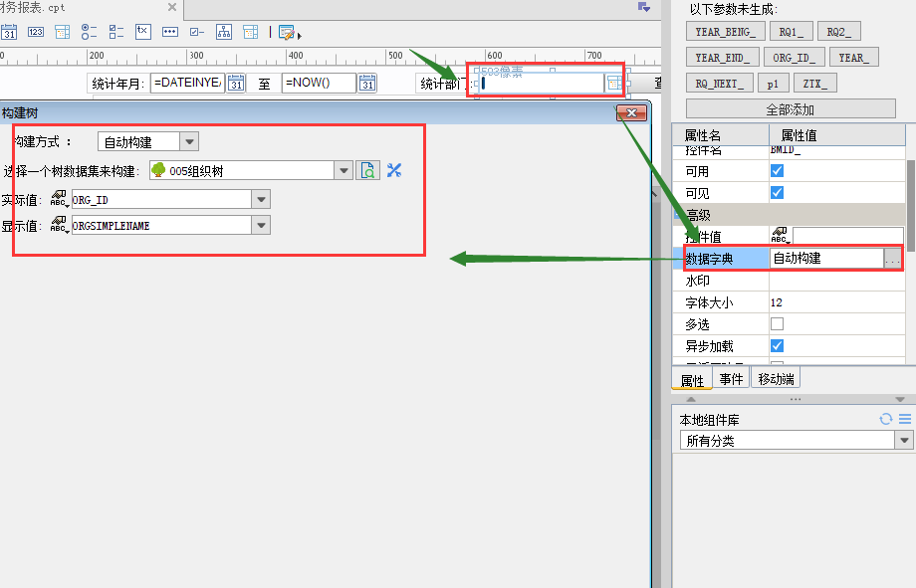Add the ZTX_ parameter
Screen dimensions: 916x588
pos(814,83)
